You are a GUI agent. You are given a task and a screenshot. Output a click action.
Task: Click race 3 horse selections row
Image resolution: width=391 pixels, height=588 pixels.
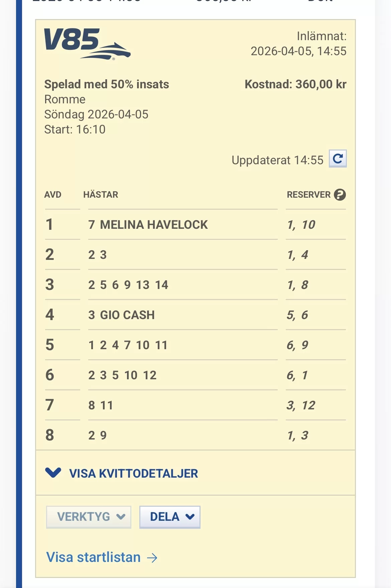[128, 285]
